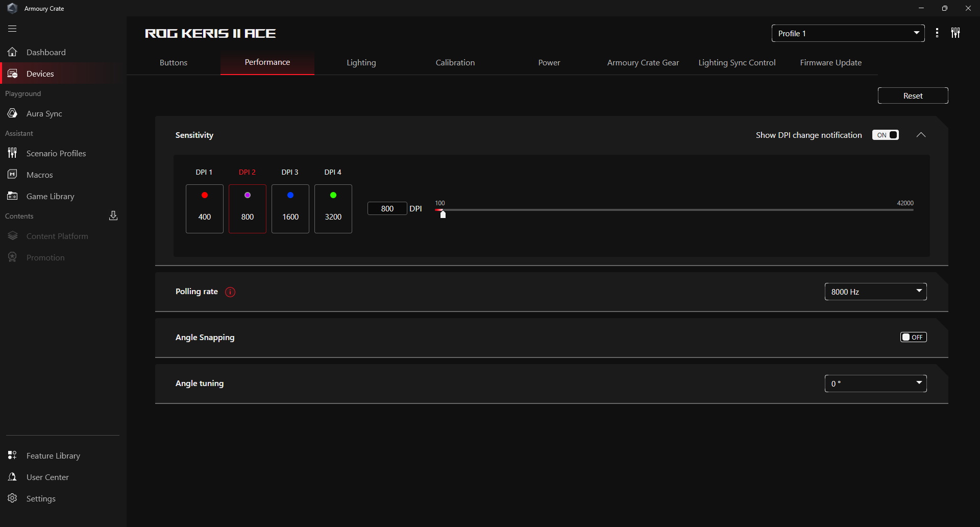This screenshot has width=980, height=527.
Task: Select the DPI 3 1600 preset box
Action: 290,209
